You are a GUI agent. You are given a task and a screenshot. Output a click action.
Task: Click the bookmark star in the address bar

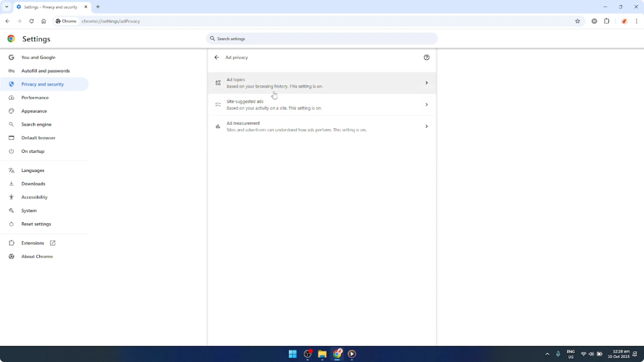pyautogui.click(x=578, y=21)
